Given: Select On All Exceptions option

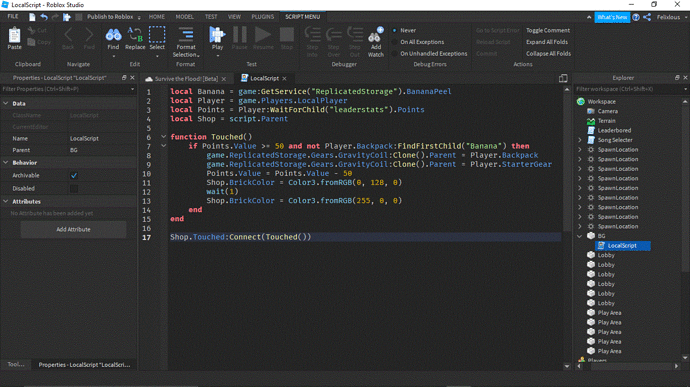Looking at the screenshot, I should [x=395, y=42].
